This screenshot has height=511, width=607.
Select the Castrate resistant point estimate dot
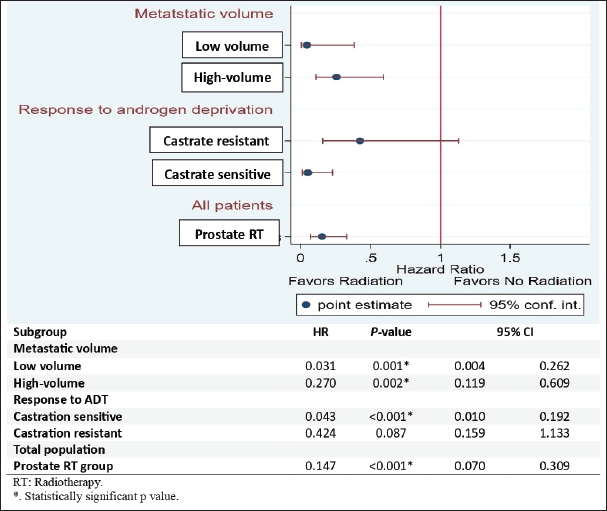[x=360, y=141]
